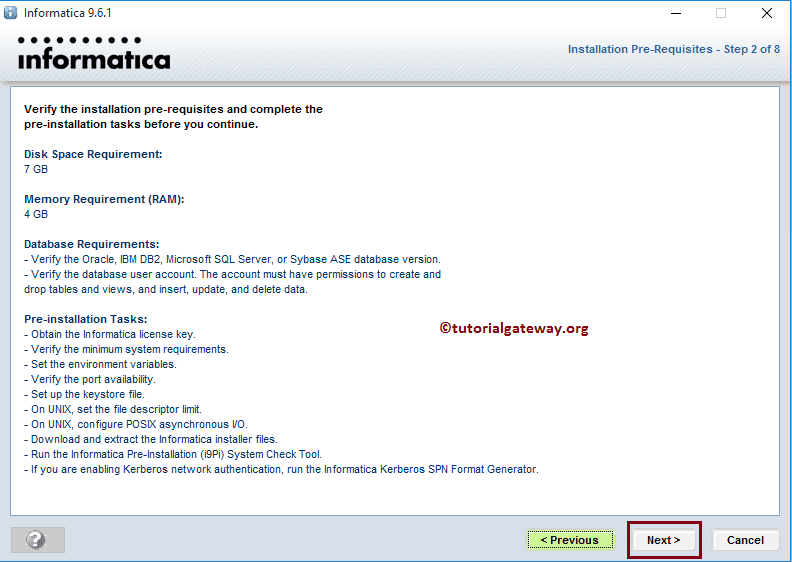
Task: Click the 'Pre-installation Tasks:' heading
Action: (86, 319)
